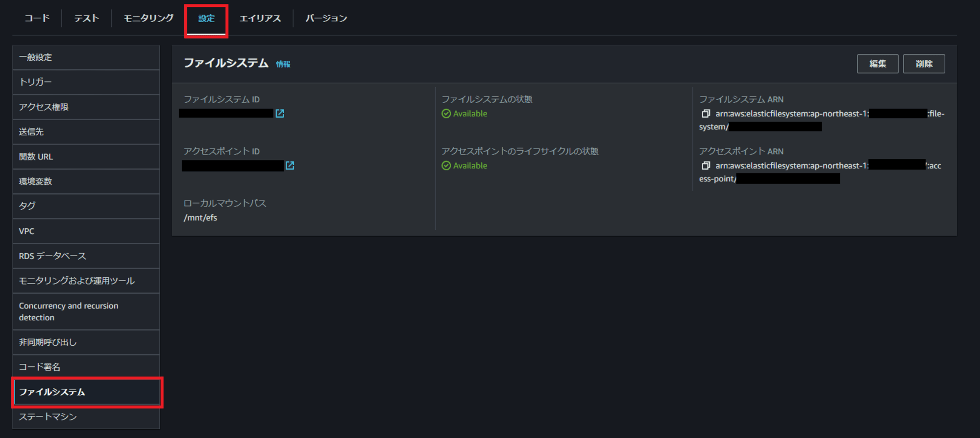980x438 pixels.
Task: Click the 削除 button
Action: click(x=924, y=64)
